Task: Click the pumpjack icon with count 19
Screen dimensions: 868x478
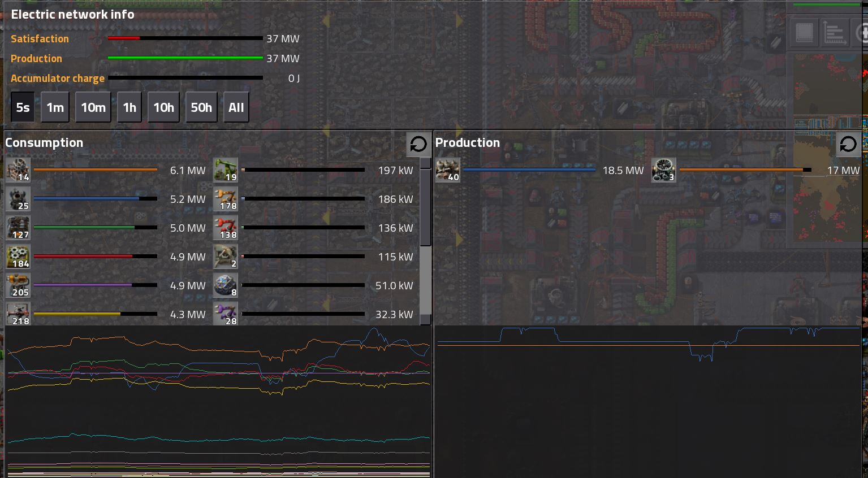Action: [x=226, y=170]
